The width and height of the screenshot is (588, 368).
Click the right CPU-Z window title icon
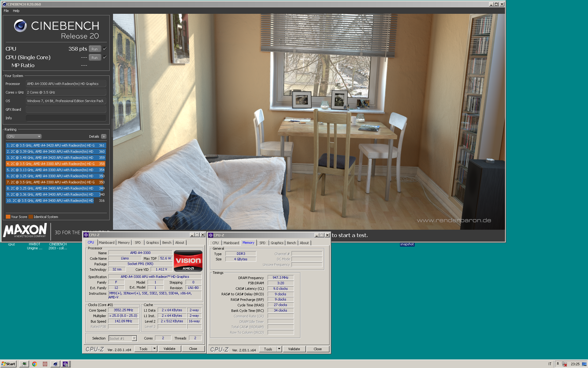211,235
